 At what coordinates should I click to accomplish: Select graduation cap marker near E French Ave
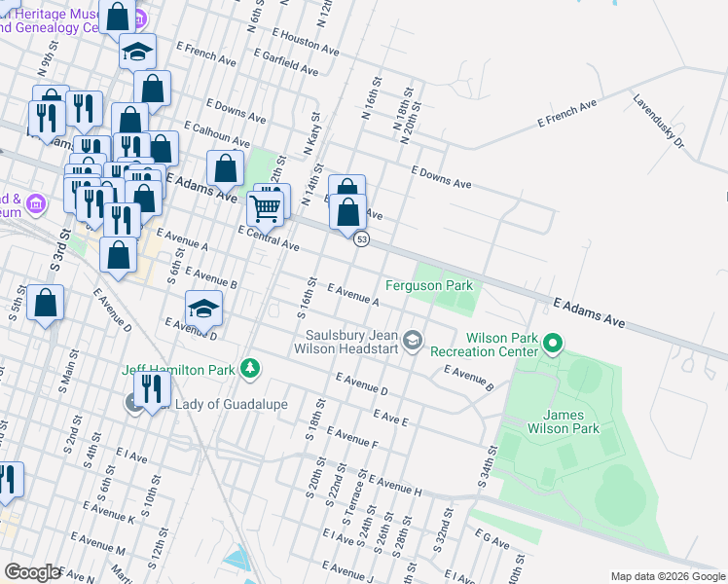[137, 53]
